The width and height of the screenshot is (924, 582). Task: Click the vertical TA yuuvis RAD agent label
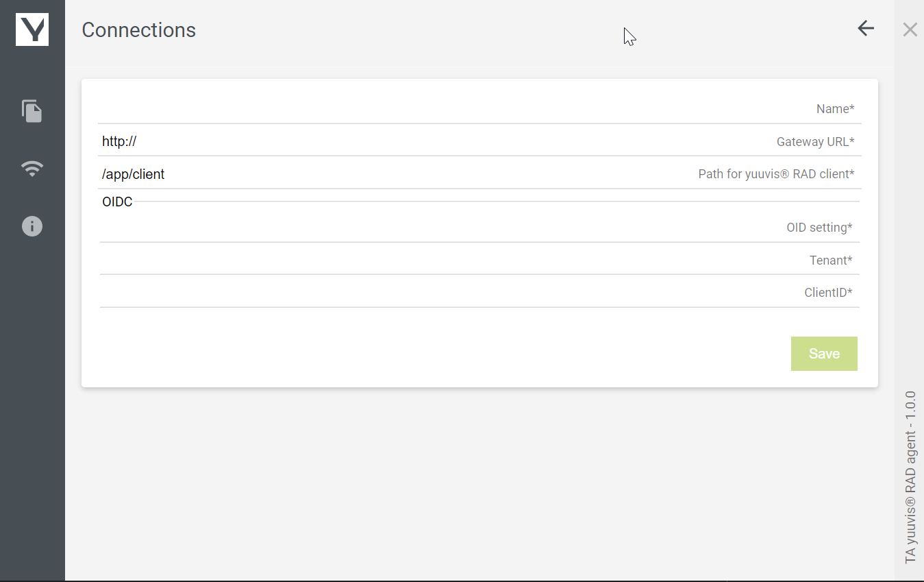(x=910, y=477)
